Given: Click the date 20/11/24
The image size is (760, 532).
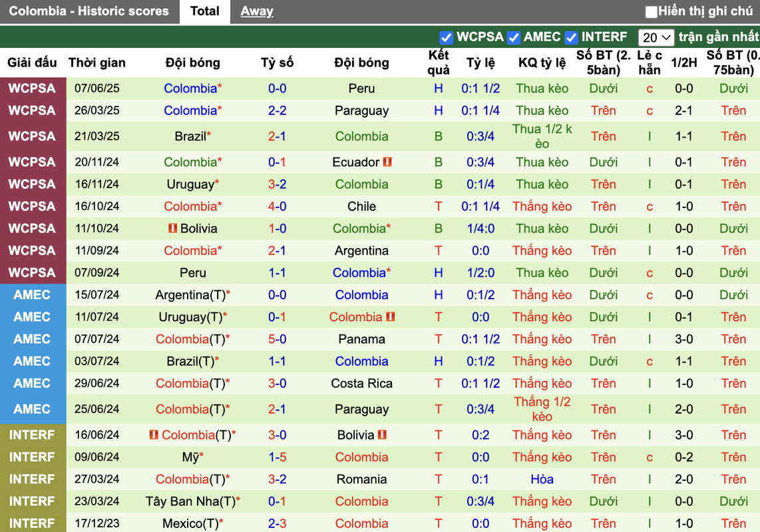Looking at the screenshot, I should 97,162.
